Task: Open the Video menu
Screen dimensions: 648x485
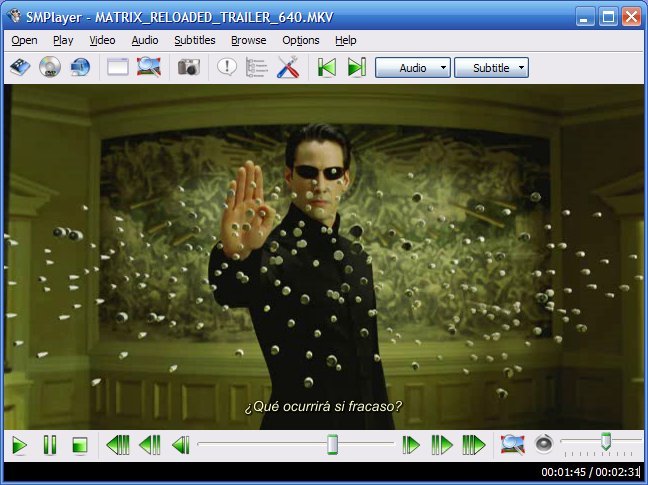Action: 102,40
